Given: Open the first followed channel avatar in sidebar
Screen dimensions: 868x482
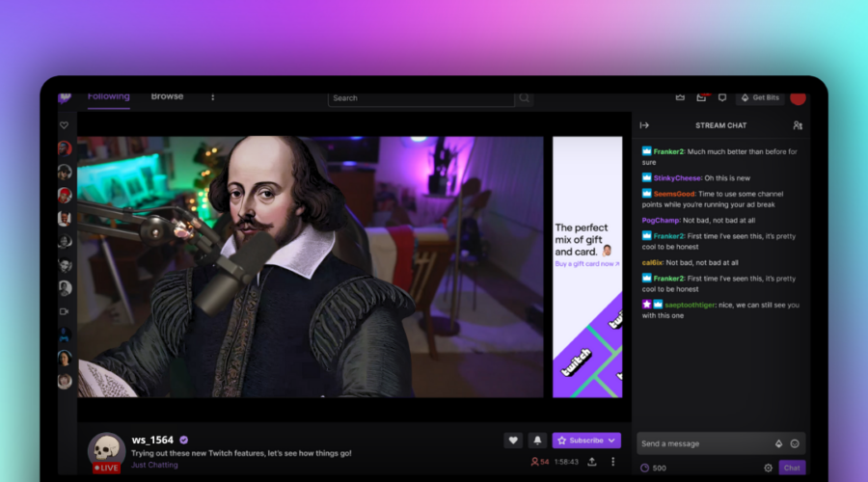Looking at the screenshot, I should tap(65, 148).
